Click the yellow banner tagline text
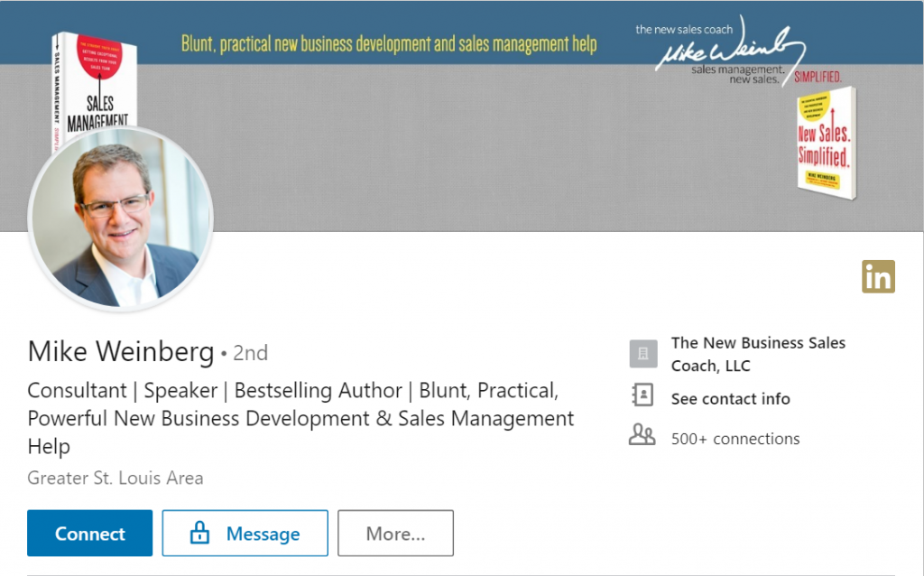This screenshot has width=924, height=576. pos(389,42)
